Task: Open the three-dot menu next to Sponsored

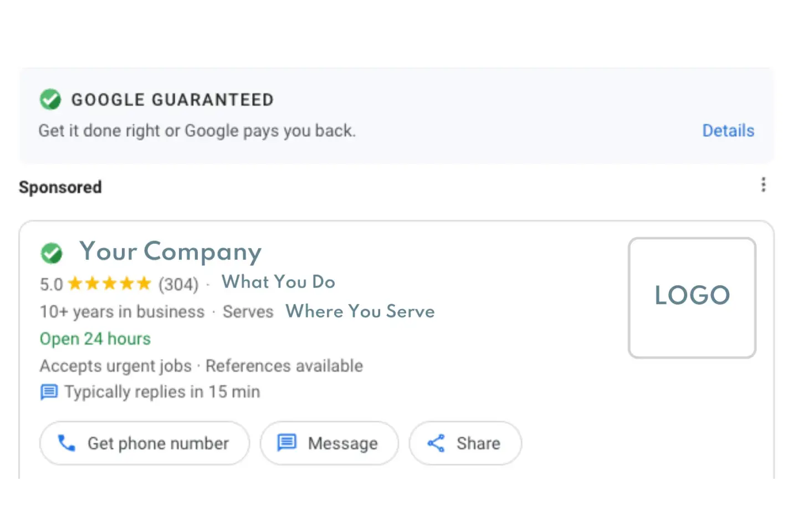Action: coord(763,185)
